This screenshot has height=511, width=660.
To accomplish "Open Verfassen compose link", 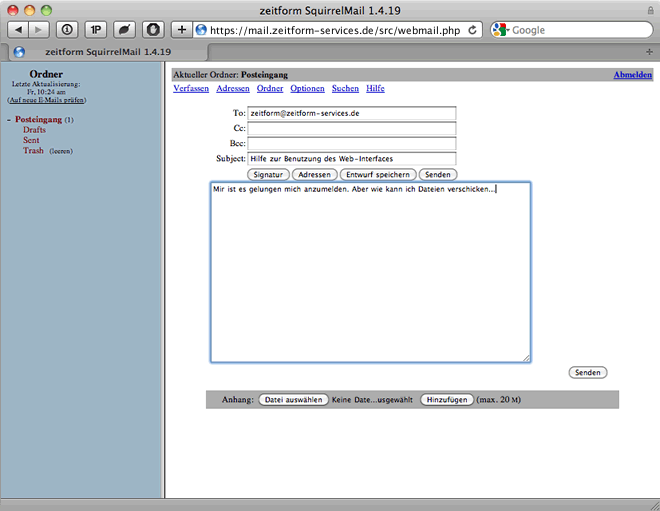I will (191, 88).
